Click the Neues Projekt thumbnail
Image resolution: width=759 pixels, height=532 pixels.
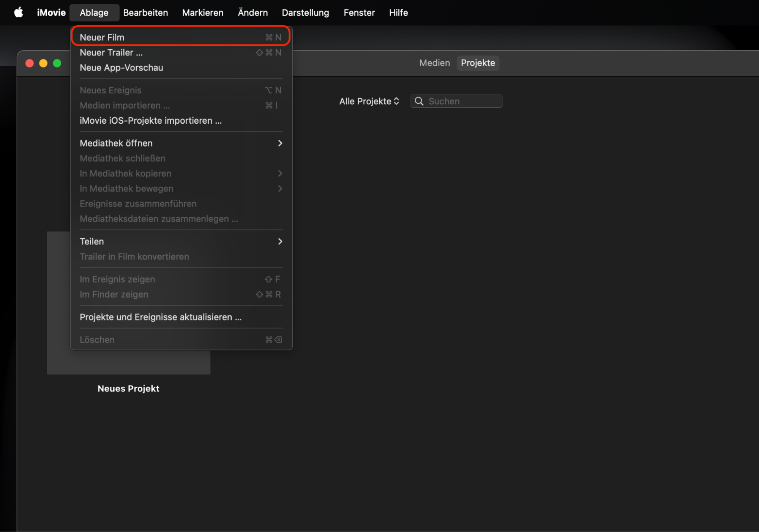click(128, 303)
